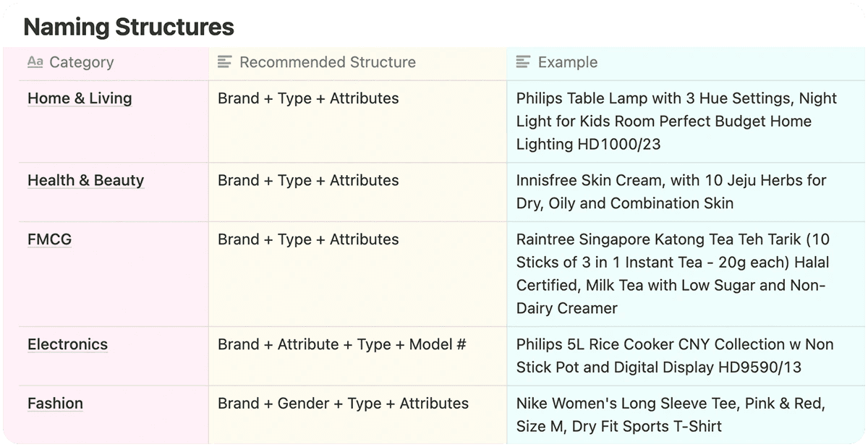868x447 pixels.
Task: Select the Fashion recommended structure cell
Action: (x=343, y=404)
